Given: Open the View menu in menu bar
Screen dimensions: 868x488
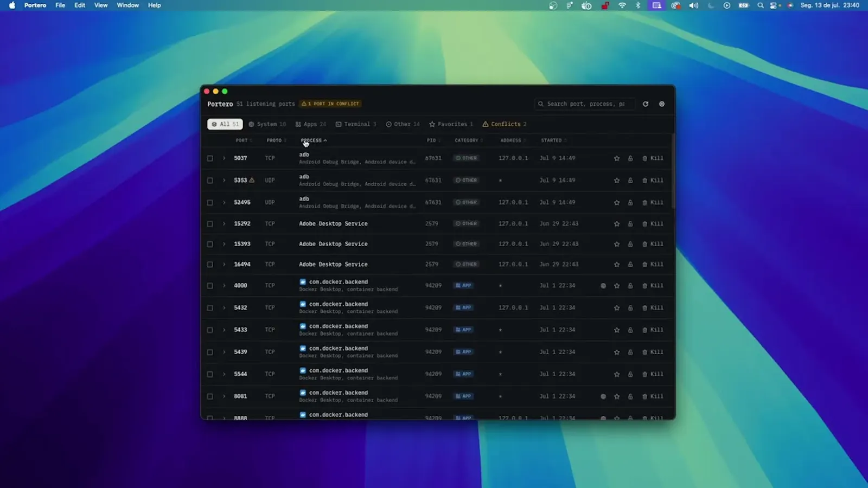Looking at the screenshot, I should click(x=101, y=5).
